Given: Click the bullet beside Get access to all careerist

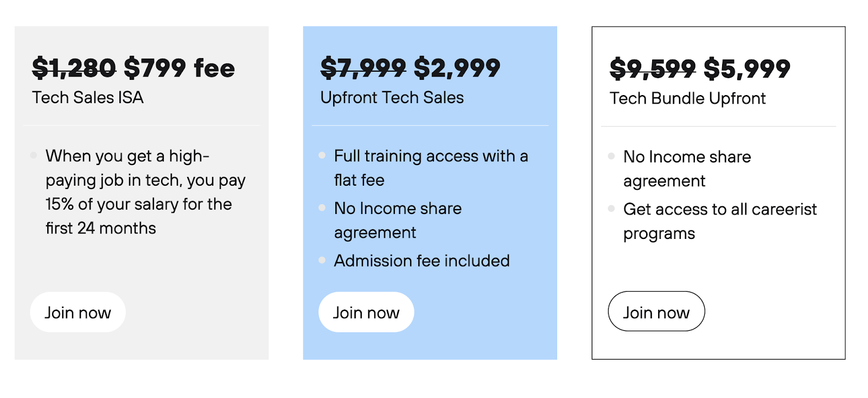Looking at the screenshot, I should coord(611,209).
